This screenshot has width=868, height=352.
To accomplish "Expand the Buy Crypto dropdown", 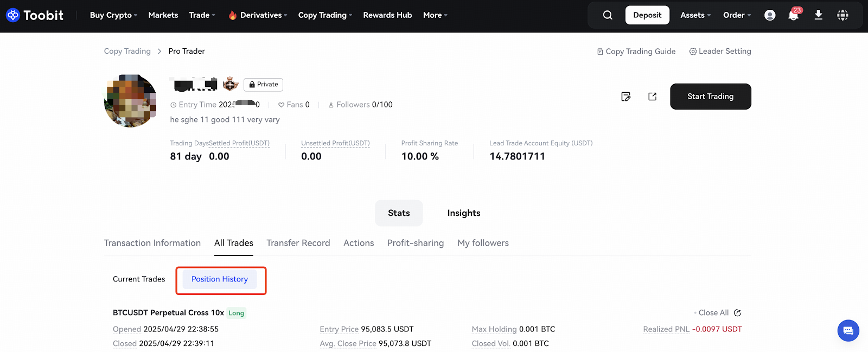I will click(x=113, y=15).
